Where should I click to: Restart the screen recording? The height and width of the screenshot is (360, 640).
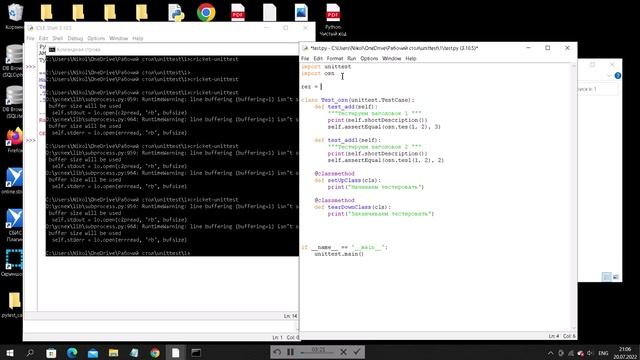277,352
